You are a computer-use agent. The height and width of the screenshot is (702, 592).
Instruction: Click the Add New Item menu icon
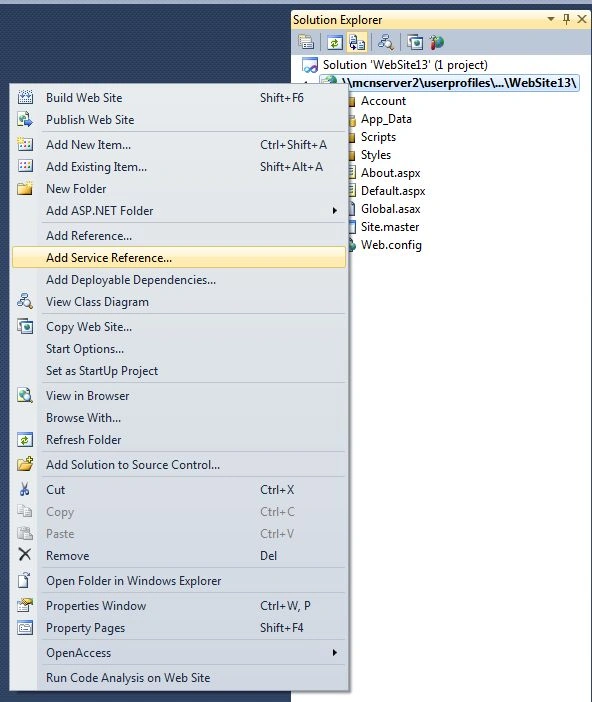point(25,144)
